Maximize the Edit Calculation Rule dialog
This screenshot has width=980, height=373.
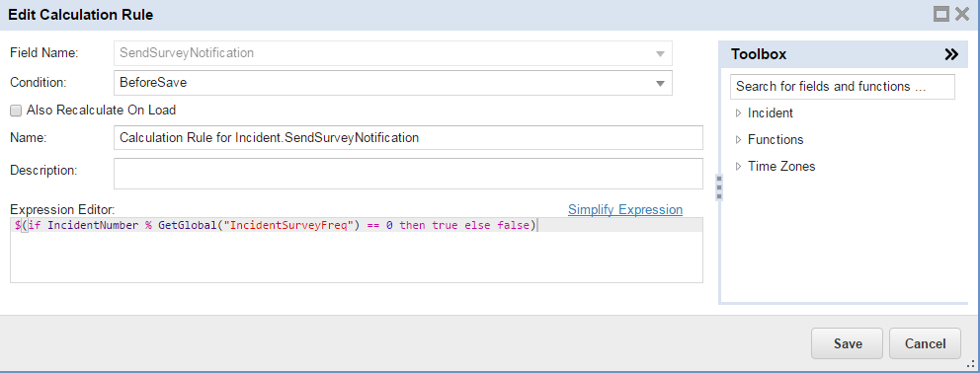coord(941,14)
